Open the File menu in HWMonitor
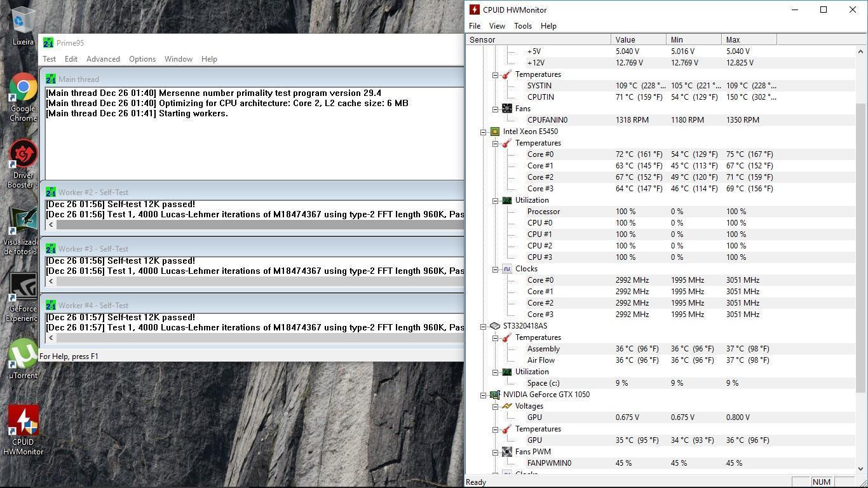This screenshot has height=488, width=868. click(475, 26)
